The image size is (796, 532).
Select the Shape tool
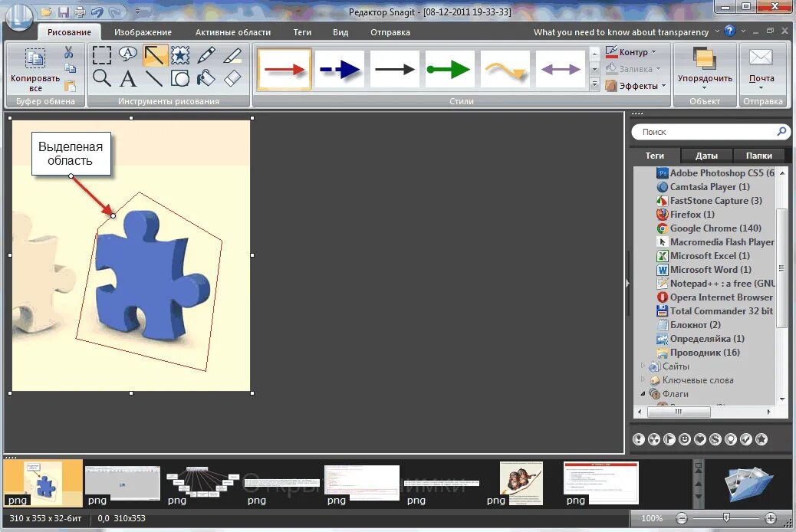click(x=179, y=78)
